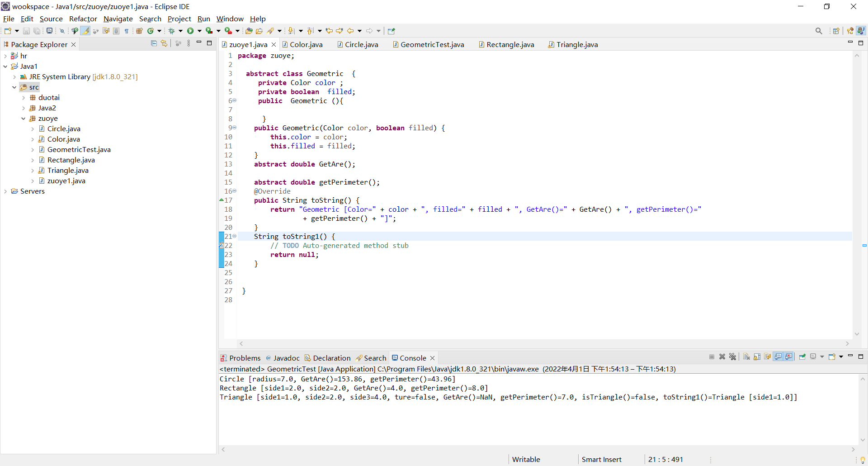
Task: Open the Run button dropdown arrow
Action: click(x=199, y=31)
